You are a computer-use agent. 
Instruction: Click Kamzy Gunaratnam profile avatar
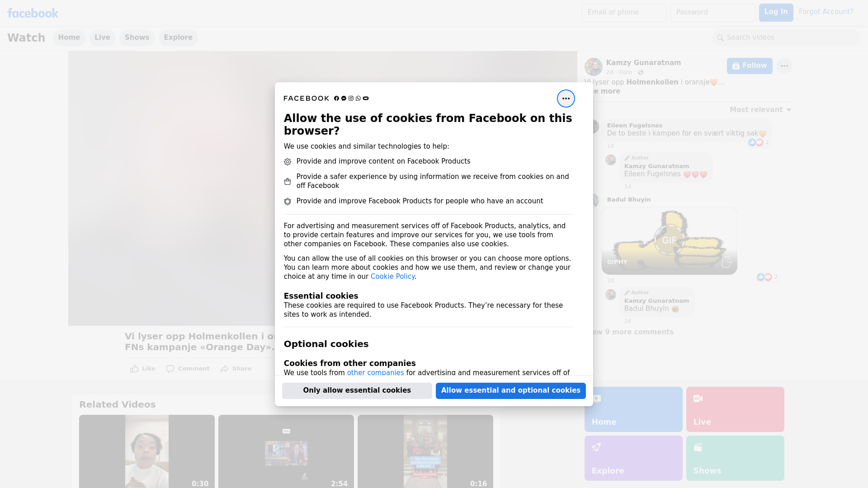(x=593, y=67)
